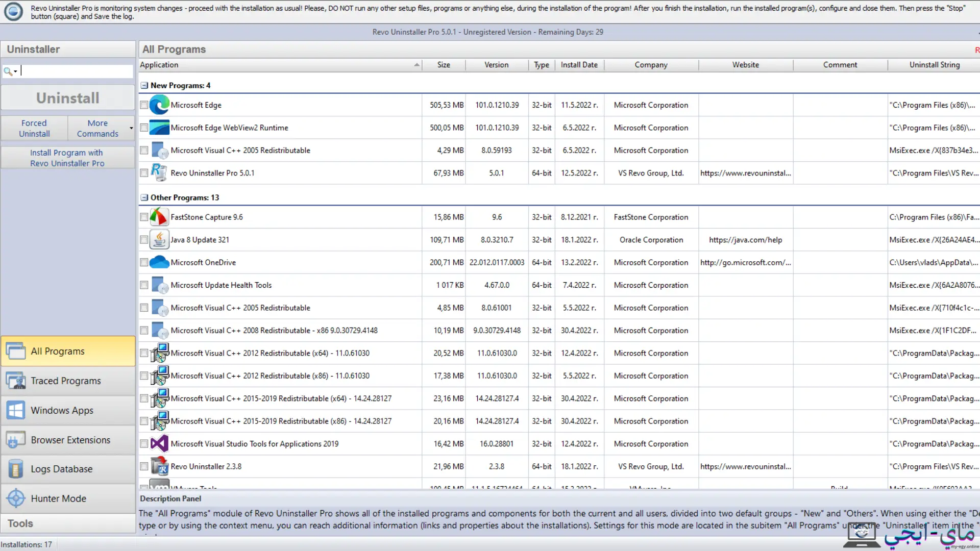This screenshot has height=551, width=980.
Task: Open the search options dropdown arrow
Action: tap(15, 71)
